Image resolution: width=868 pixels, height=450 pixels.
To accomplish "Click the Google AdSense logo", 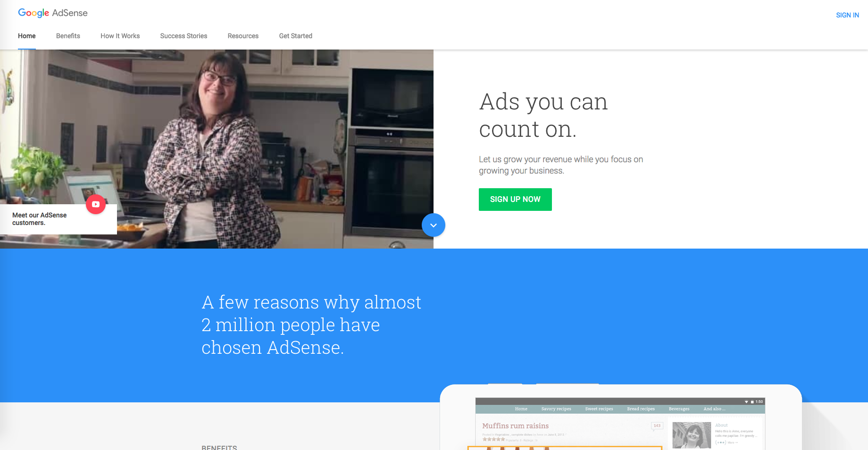I will coord(52,13).
